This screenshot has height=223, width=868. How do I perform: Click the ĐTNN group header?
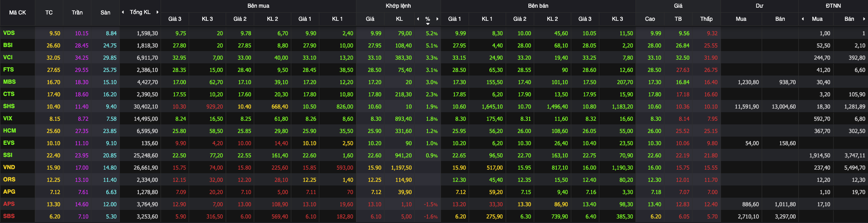click(833, 6)
